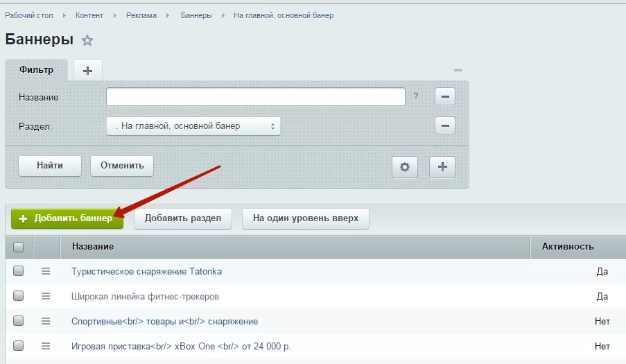Go to Контент breadcrumb
This screenshot has height=364, width=626.
(x=89, y=15)
